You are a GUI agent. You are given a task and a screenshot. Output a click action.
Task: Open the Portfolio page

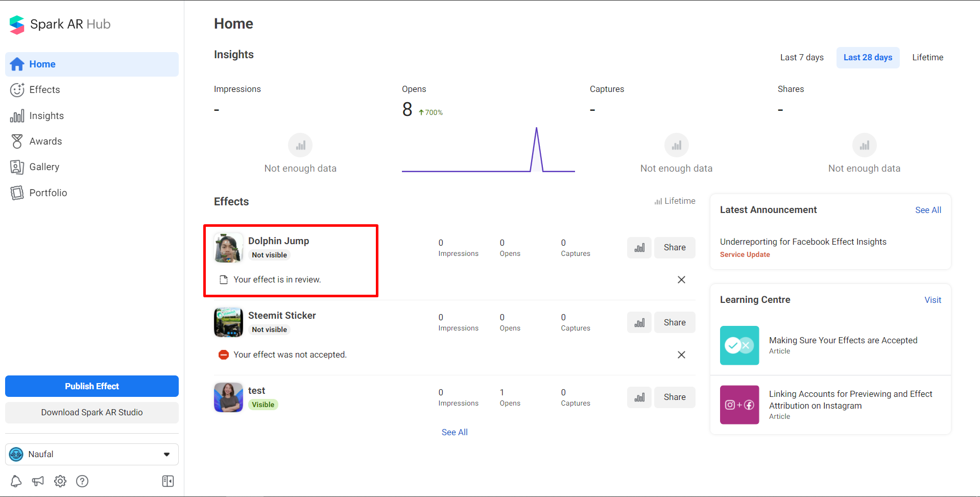pyautogui.click(x=92, y=193)
